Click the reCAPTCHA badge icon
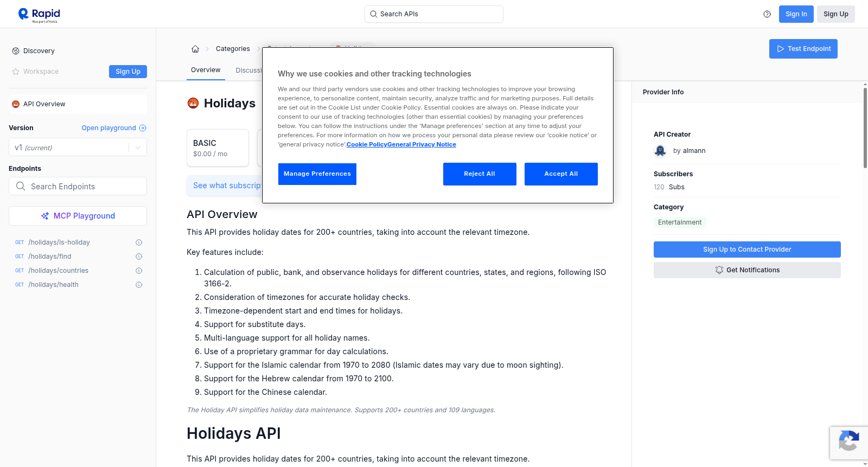The image size is (868, 467). (x=848, y=440)
